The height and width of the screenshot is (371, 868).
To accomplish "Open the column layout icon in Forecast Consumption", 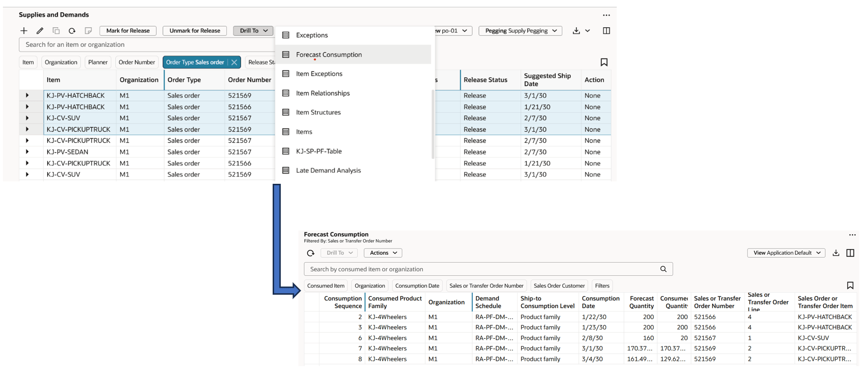I will [850, 253].
